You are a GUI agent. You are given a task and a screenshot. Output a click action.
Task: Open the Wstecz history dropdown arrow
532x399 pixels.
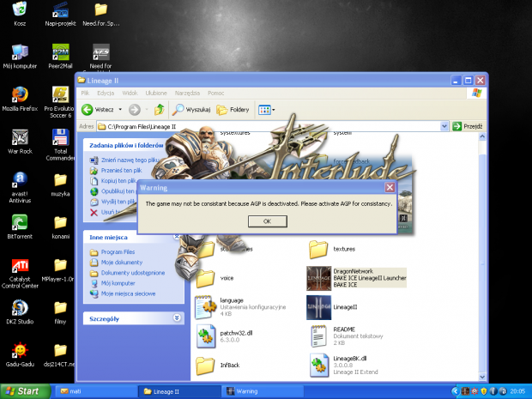point(120,110)
